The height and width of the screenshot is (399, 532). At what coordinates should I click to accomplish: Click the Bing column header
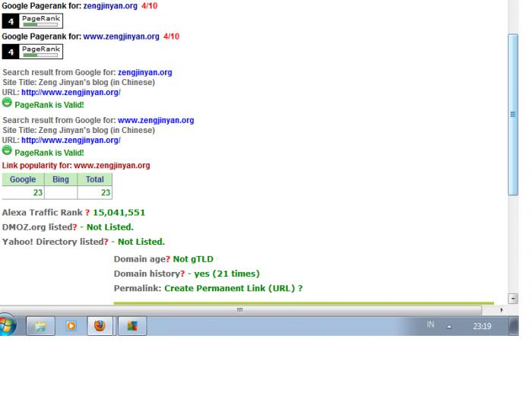click(61, 179)
